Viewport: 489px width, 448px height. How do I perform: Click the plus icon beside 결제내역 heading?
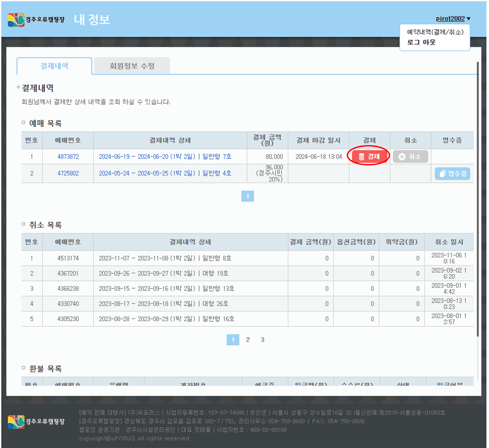pos(18,87)
